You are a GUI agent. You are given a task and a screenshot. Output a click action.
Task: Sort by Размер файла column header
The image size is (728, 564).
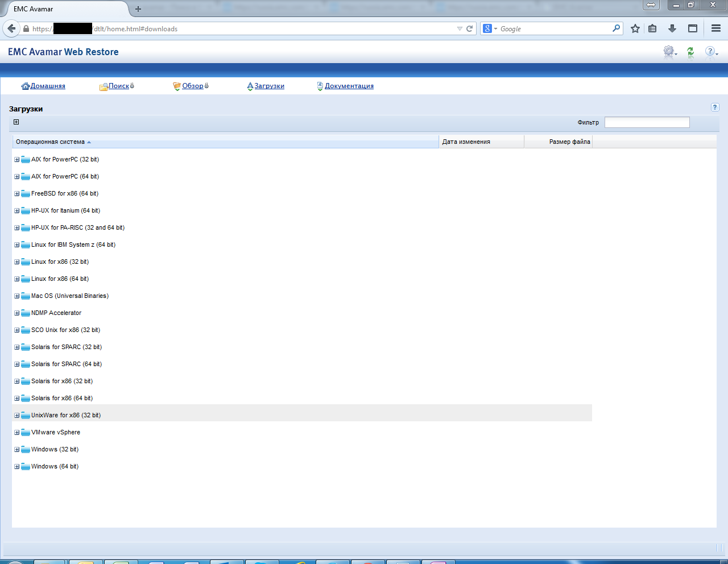[x=558, y=142]
